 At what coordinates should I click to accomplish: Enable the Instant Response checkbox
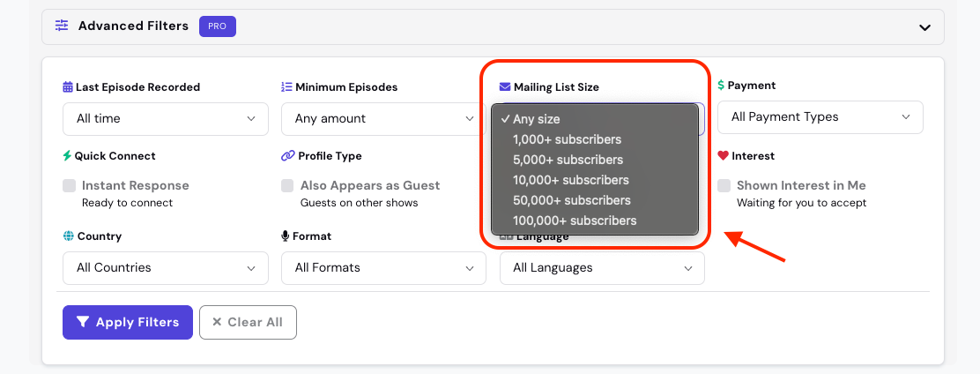tap(70, 186)
